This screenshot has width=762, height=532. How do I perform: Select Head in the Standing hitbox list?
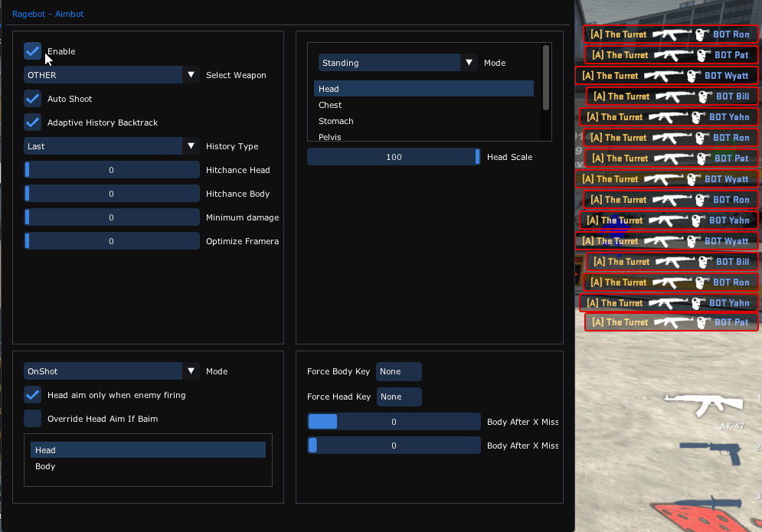click(x=424, y=89)
